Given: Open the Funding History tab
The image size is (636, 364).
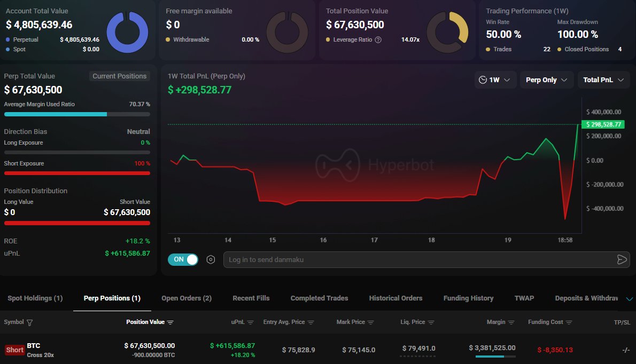Looking at the screenshot, I should (x=468, y=298).
